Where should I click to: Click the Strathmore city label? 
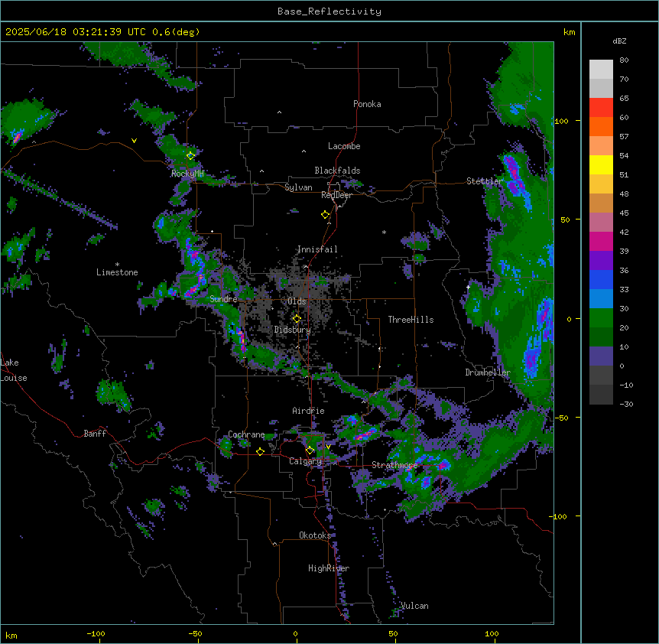[x=394, y=465]
